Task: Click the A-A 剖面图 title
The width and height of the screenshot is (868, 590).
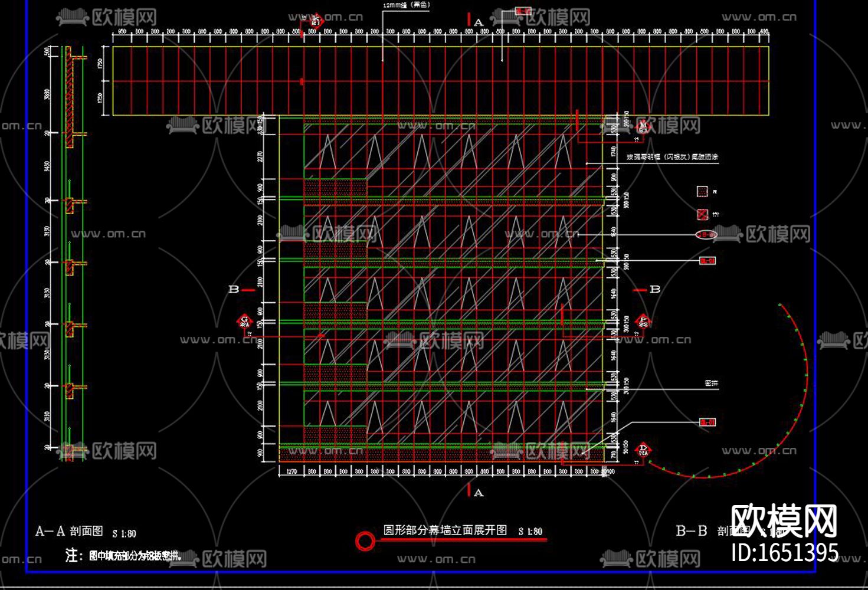Action: point(70,531)
